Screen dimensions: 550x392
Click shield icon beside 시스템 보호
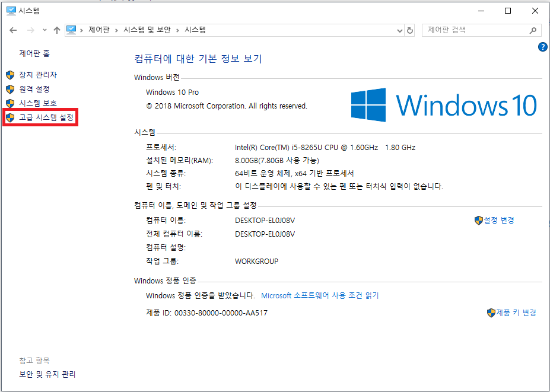tap(10, 103)
